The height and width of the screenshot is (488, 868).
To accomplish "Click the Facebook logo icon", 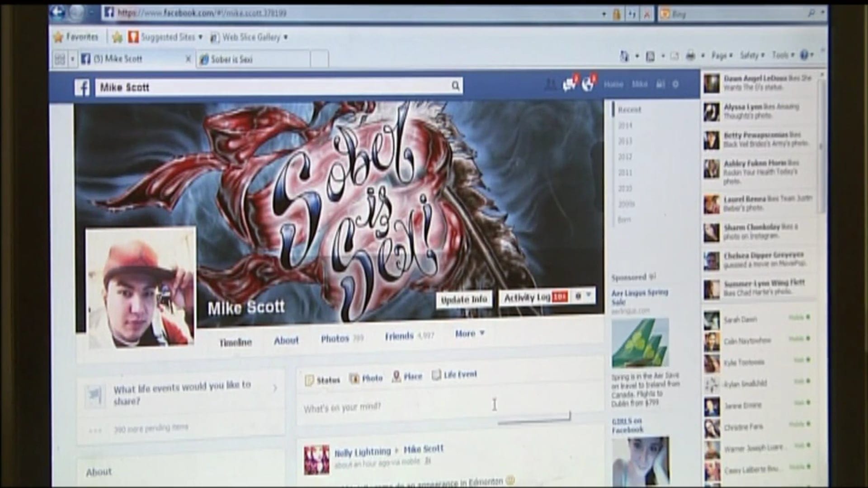I will pos(82,88).
